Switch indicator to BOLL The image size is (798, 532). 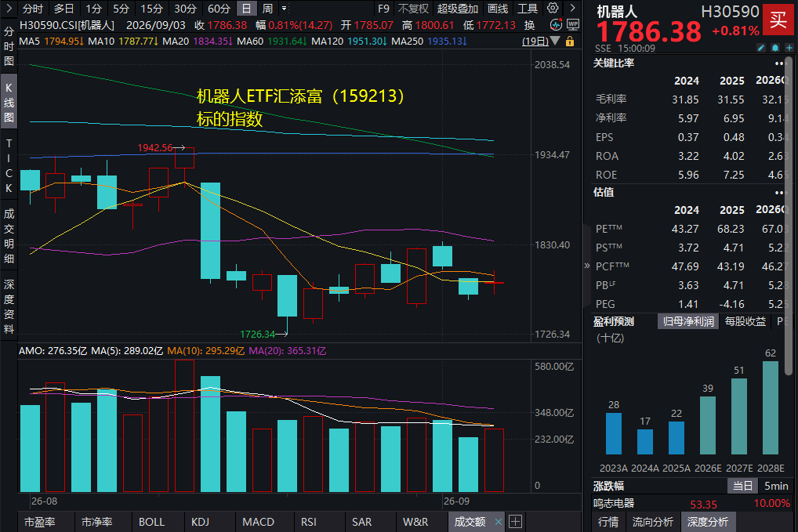click(x=151, y=522)
